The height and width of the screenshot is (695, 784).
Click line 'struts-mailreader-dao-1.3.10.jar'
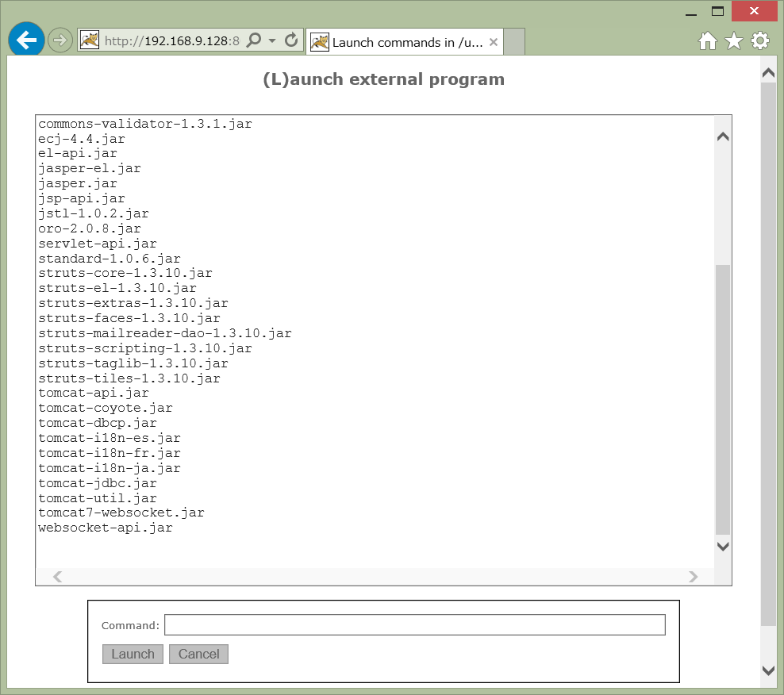click(165, 332)
